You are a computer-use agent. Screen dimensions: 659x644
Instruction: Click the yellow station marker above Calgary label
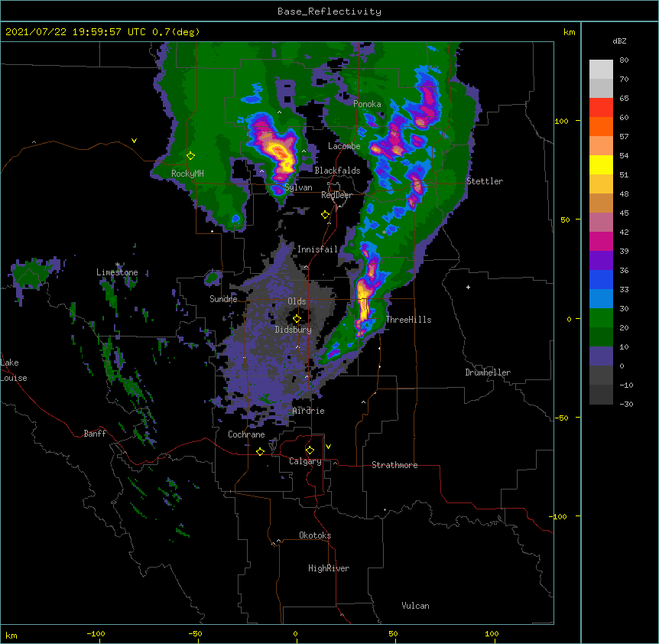coord(310,450)
